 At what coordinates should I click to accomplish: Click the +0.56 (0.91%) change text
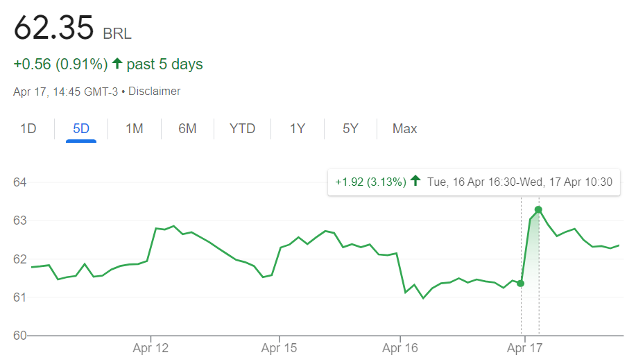coord(60,64)
